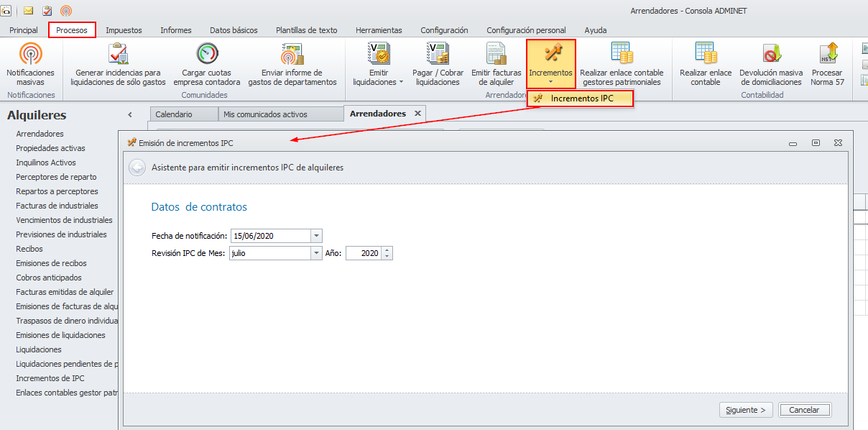Open the Plantillas de texto tab
868x430 pixels.
(x=306, y=30)
